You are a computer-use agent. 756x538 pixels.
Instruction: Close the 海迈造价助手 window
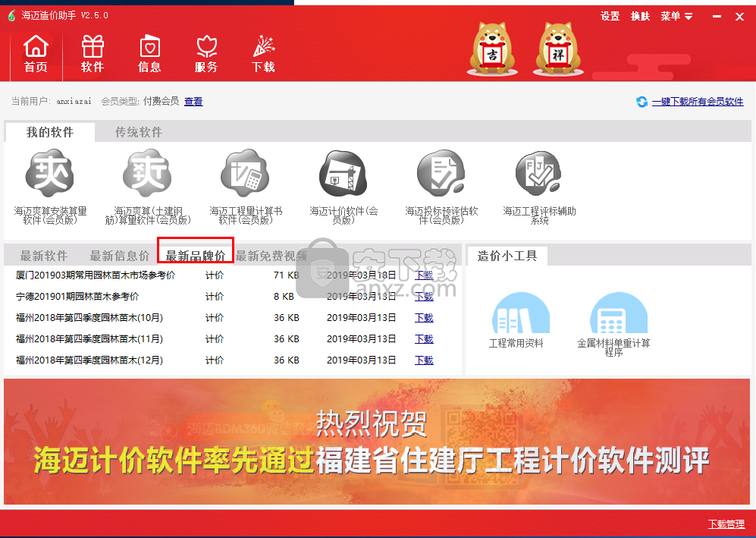coord(739,17)
